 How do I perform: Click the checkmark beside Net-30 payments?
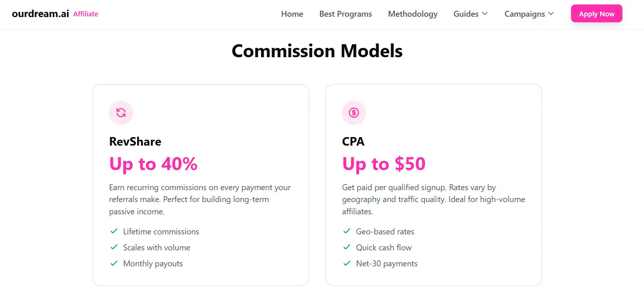click(x=347, y=263)
